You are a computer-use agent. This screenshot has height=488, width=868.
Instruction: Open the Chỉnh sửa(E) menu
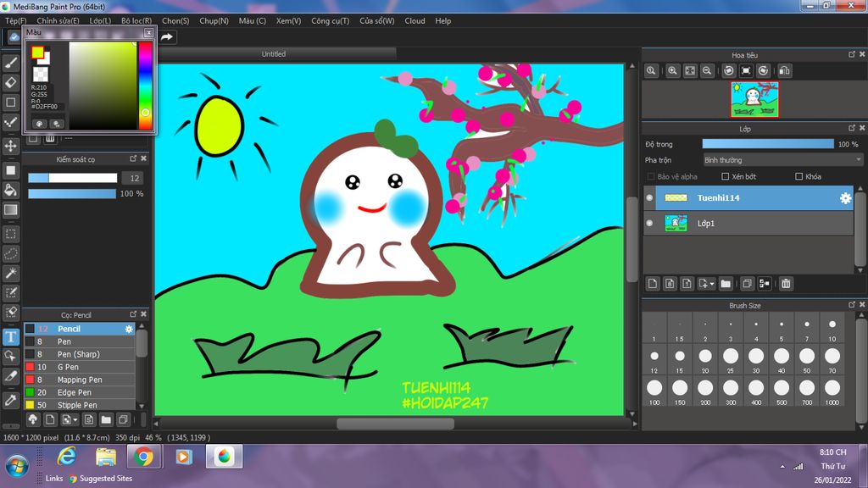click(58, 21)
